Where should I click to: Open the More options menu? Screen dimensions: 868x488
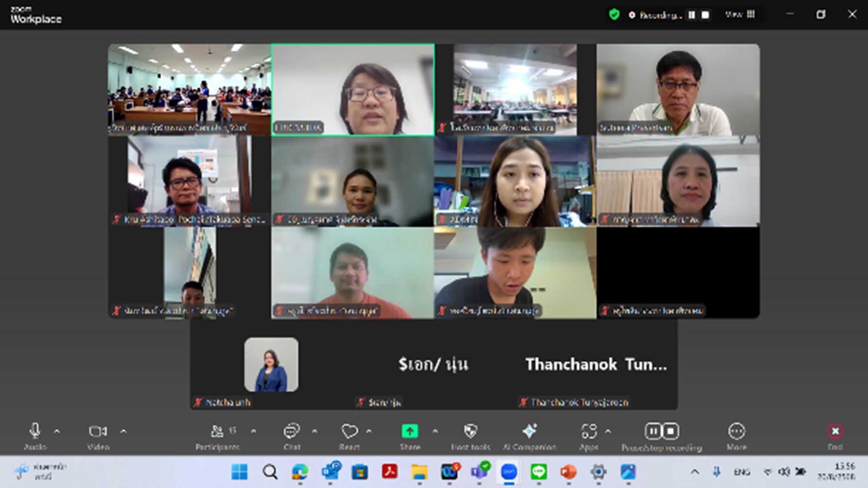(x=736, y=432)
